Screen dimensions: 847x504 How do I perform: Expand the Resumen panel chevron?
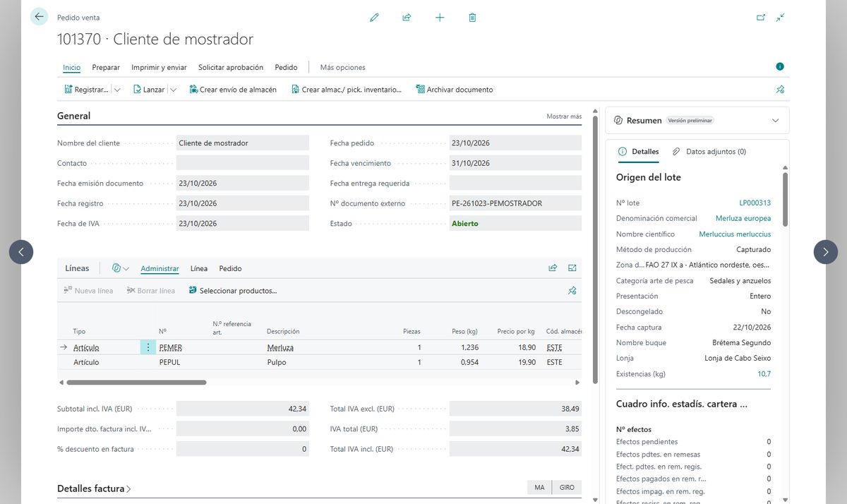pyautogui.click(x=776, y=121)
